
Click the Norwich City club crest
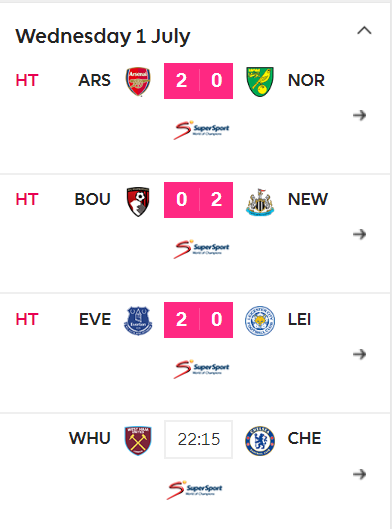(x=260, y=81)
